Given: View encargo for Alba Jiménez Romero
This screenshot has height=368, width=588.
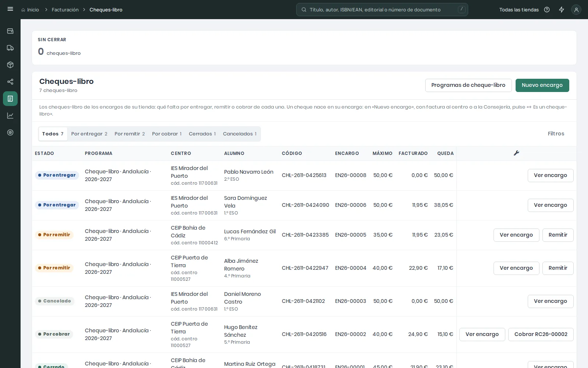Looking at the screenshot, I should (516, 268).
